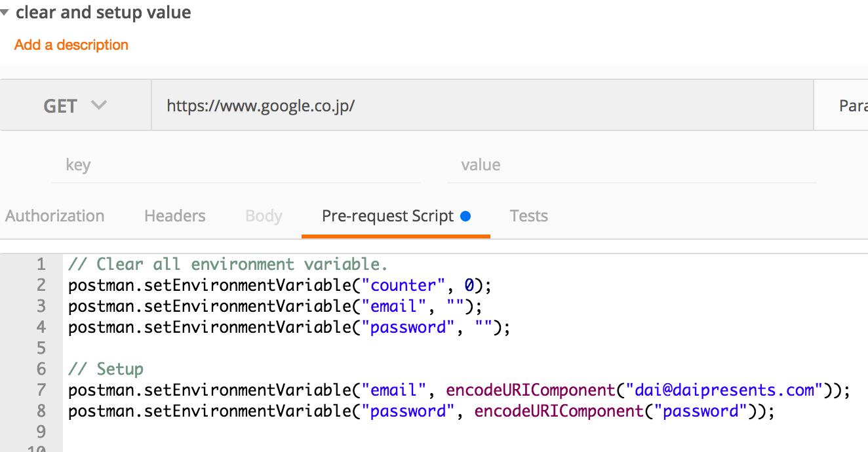Select the Pre-request Script tab
This screenshot has height=452, width=868.
[x=388, y=216]
